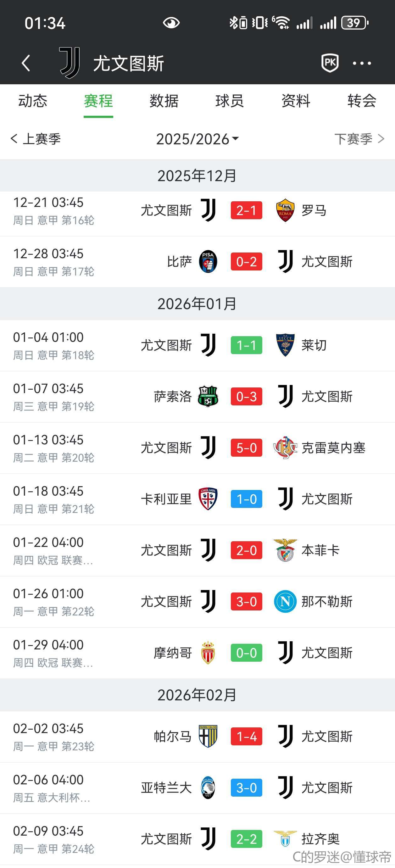Viewport: 395px width, 868px height.
Task: Tap the Napoli club logo
Action: click(285, 601)
